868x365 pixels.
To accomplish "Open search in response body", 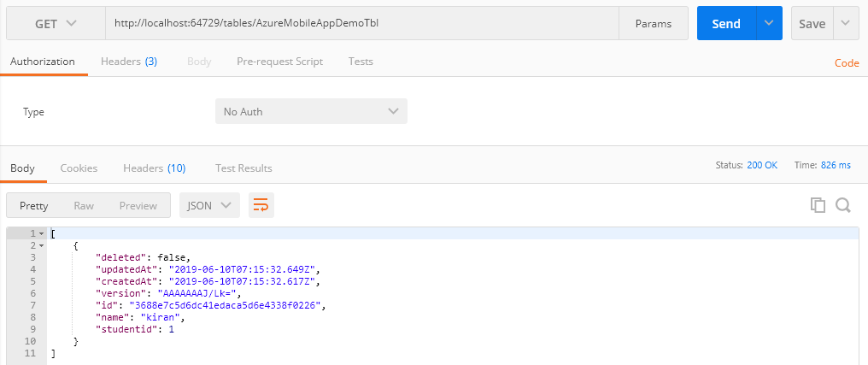I will tap(842, 205).
